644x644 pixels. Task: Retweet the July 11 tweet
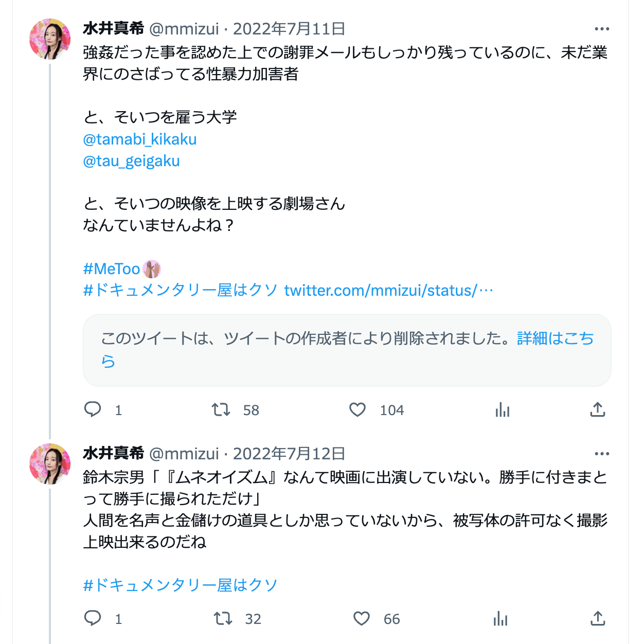coord(221,409)
